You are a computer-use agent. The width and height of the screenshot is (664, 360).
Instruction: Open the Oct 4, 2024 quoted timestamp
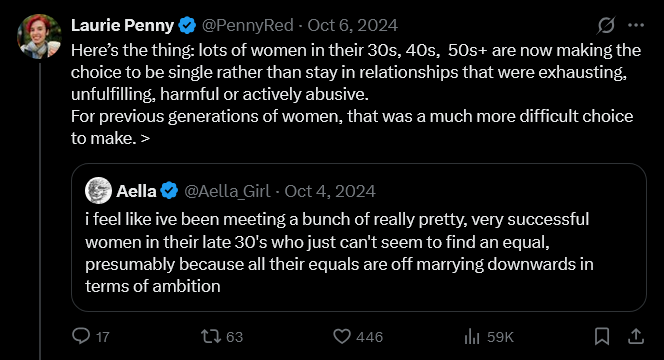click(330, 191)
